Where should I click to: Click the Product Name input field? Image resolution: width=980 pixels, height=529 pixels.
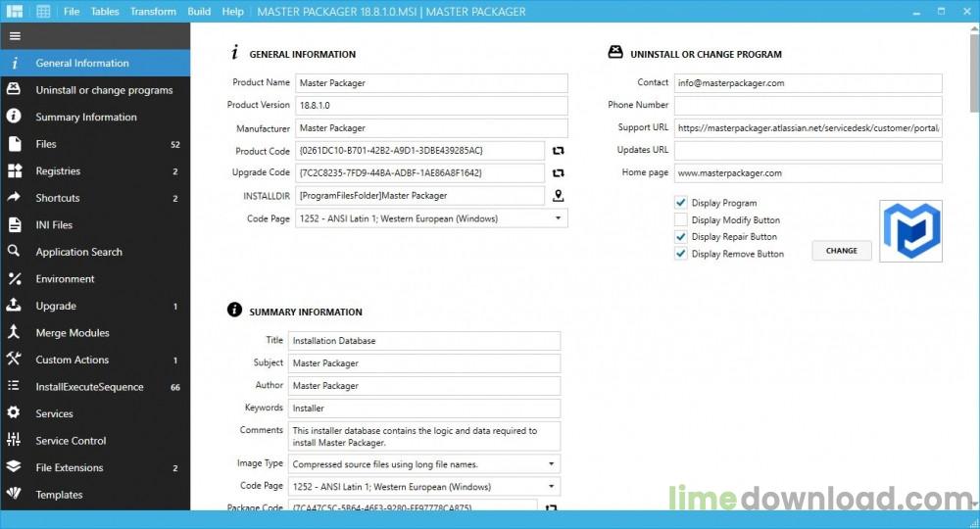point(431,83)
